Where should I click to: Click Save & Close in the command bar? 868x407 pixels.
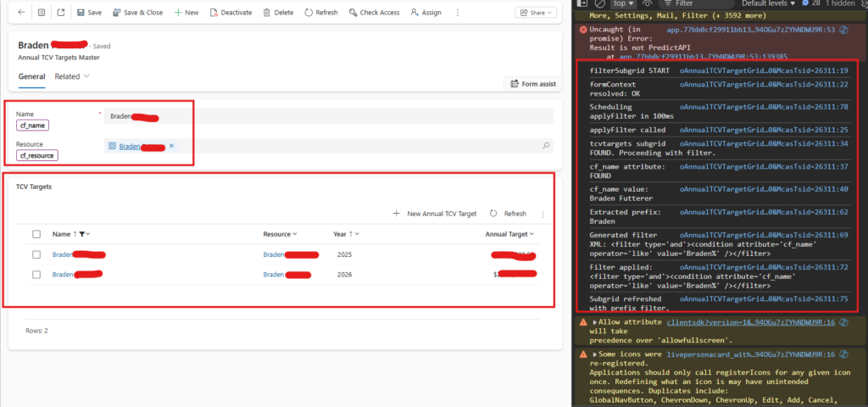pos(137,13)
